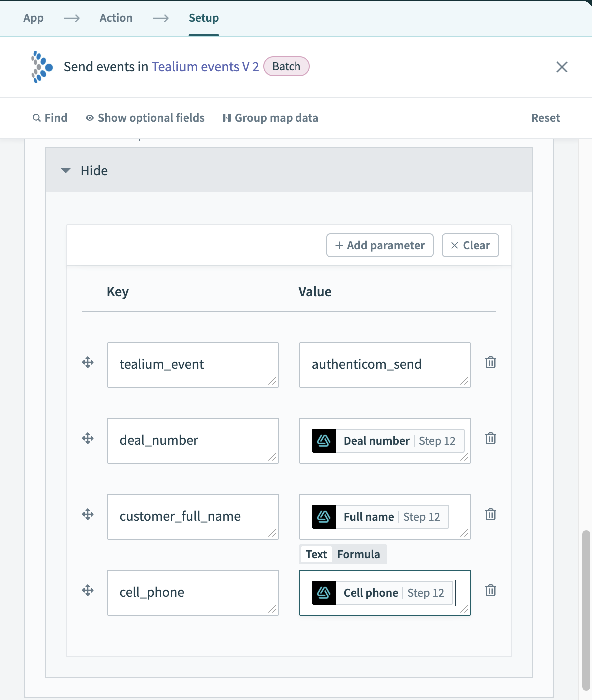This screenshot has width=592, height=700.
Task: Grab the drag handle for tealium_event row
Action: point(88,363)
